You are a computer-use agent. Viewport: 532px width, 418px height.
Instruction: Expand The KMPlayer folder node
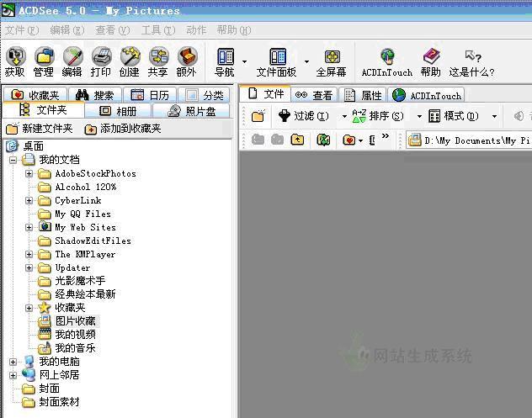(x=29, y=254)
